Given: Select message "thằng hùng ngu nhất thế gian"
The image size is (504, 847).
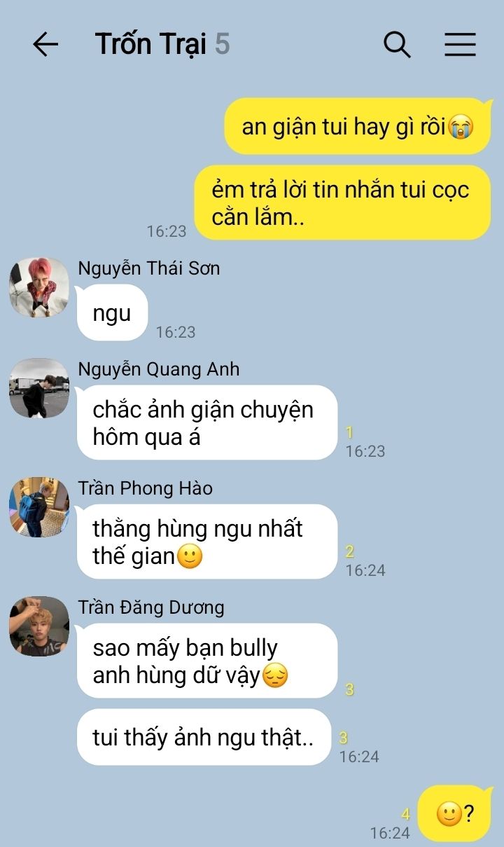Looking at the screenshot, I should click(x=207, y=542).
